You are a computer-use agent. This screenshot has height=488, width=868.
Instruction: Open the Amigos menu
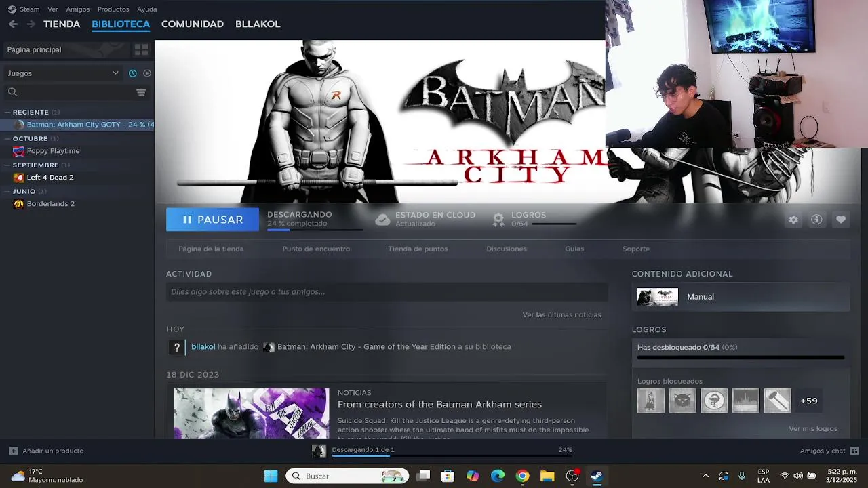click(77, 9)
